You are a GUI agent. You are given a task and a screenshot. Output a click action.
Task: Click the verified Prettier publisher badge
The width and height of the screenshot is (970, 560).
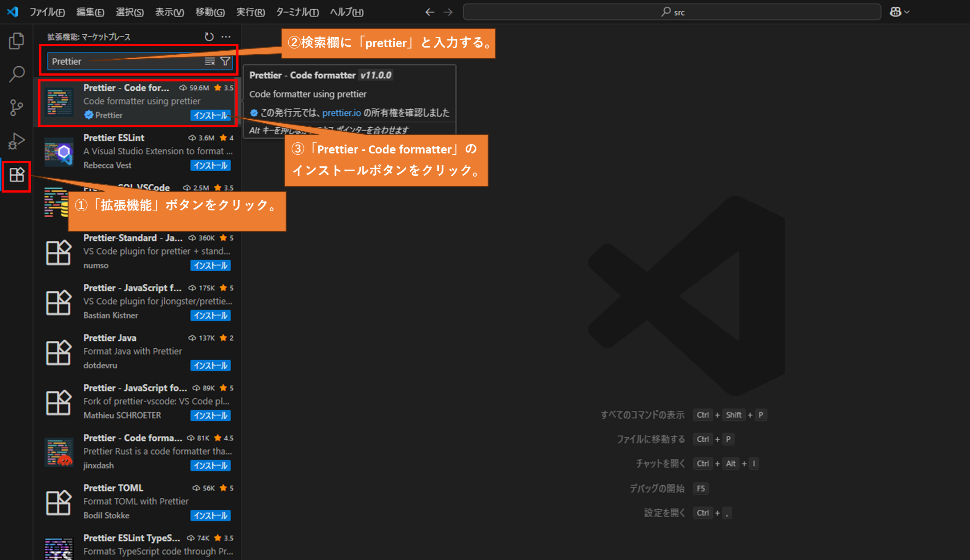click(89, 115)
